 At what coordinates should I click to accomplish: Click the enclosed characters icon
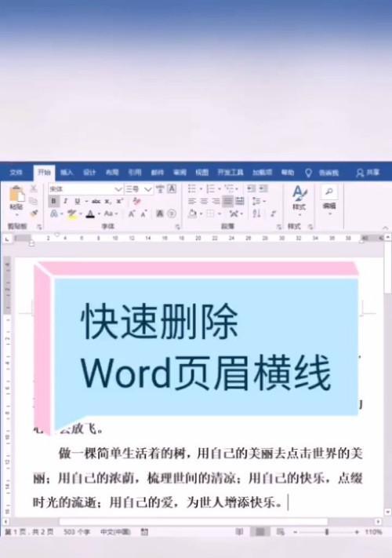(x=172, y=213)
